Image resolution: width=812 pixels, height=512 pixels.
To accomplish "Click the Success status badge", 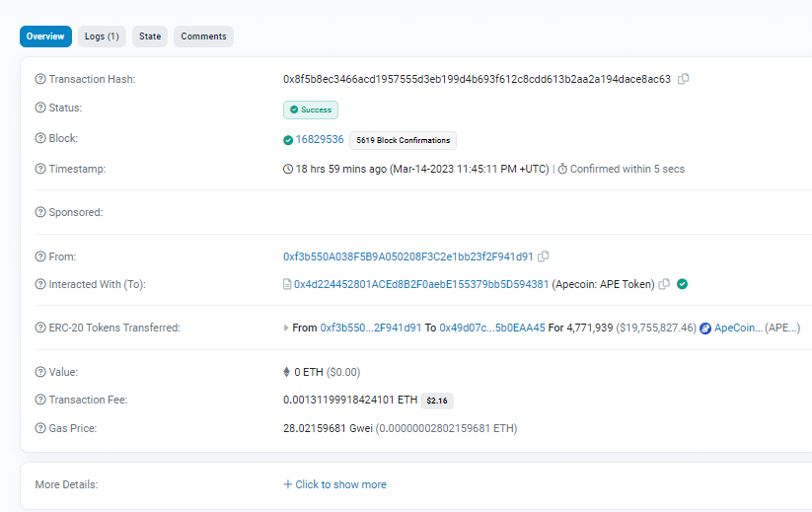I will click(311, 110).
